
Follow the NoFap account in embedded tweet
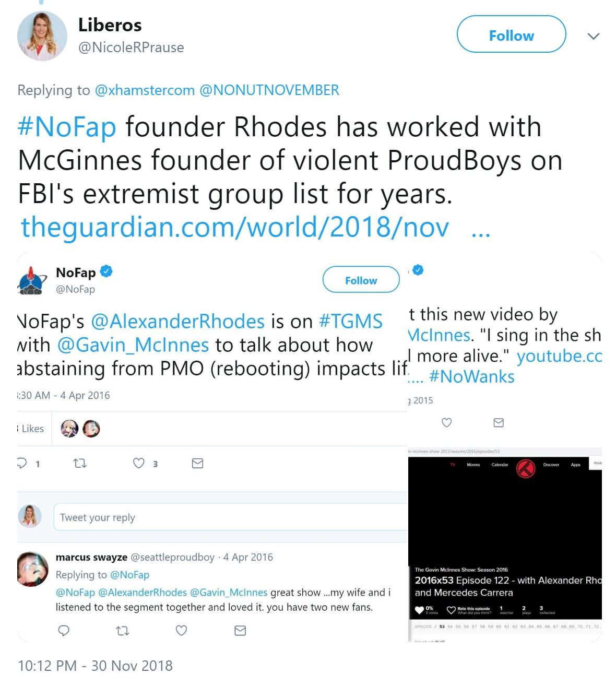pyautogui.click(x=361, y=280)
